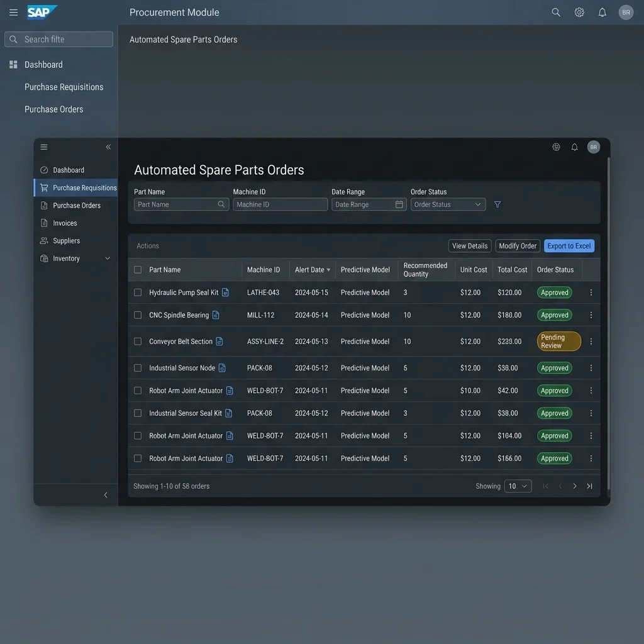Open Purchase Orders in background window sidebar
The height and width of the screenshot is (644, 644).
(54, 109)
